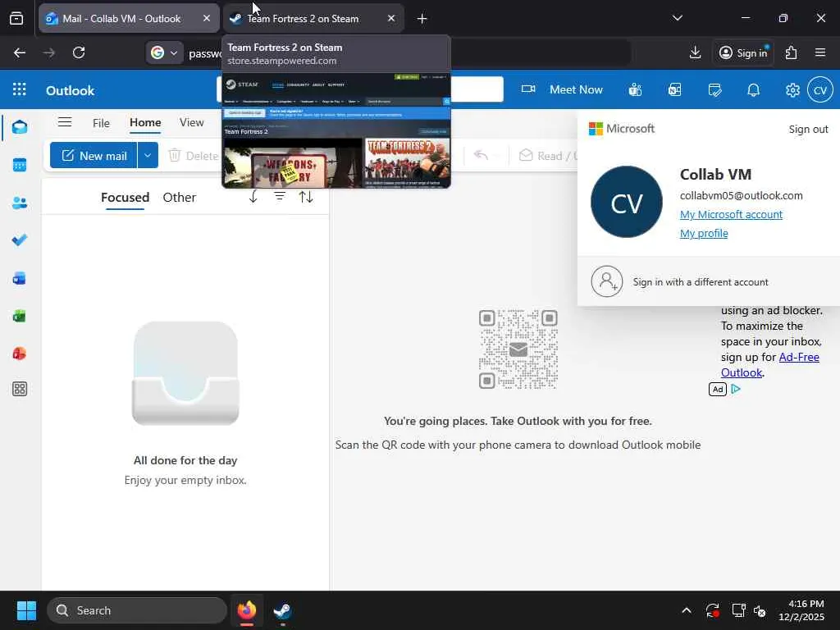Go back to the previous page
This screenshot has height=630, width=840.
(x=20, y=52)
